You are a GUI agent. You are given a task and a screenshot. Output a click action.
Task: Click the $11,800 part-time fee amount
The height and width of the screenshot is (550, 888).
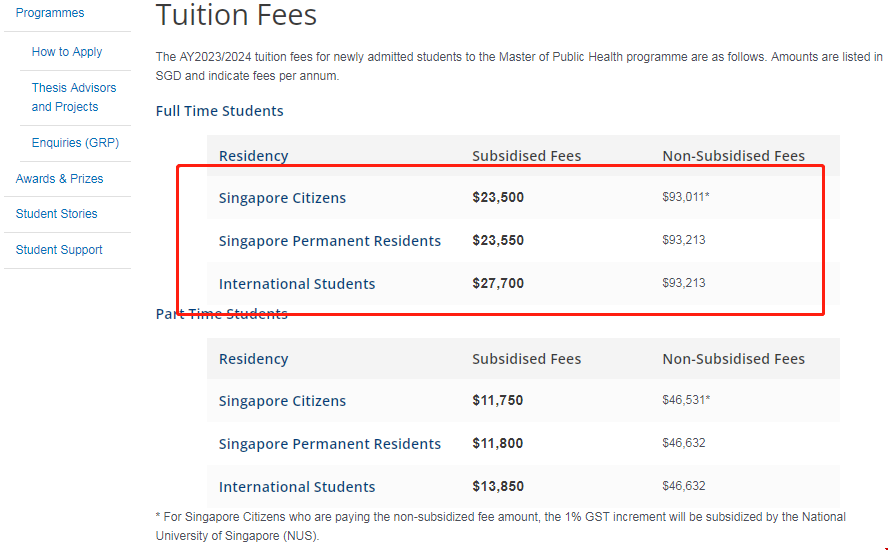[x=498, y=444]
